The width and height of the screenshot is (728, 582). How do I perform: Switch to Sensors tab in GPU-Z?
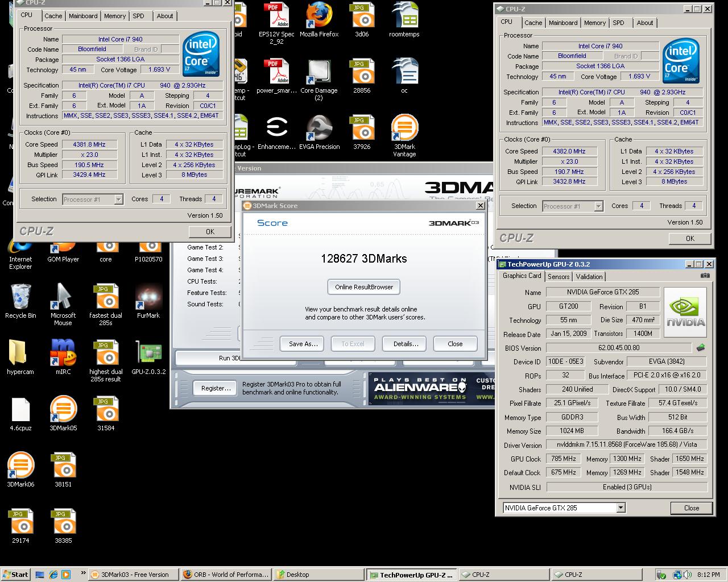click(559, 276)
